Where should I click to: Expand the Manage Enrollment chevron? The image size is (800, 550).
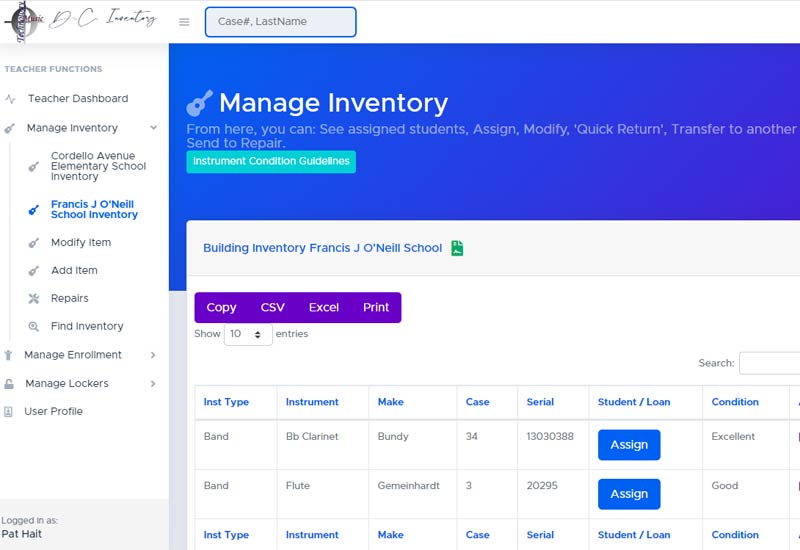pos(153,355)
